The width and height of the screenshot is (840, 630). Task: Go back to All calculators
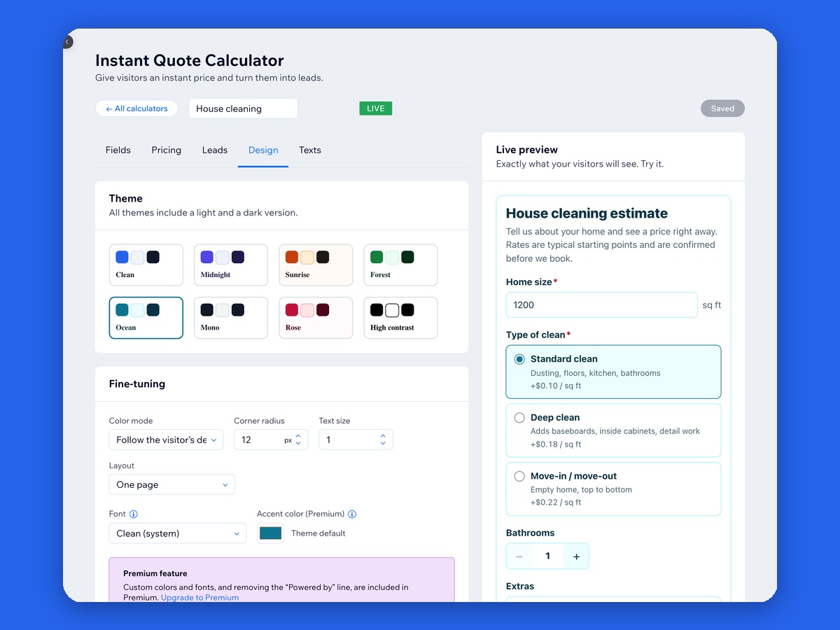(136, 108)
